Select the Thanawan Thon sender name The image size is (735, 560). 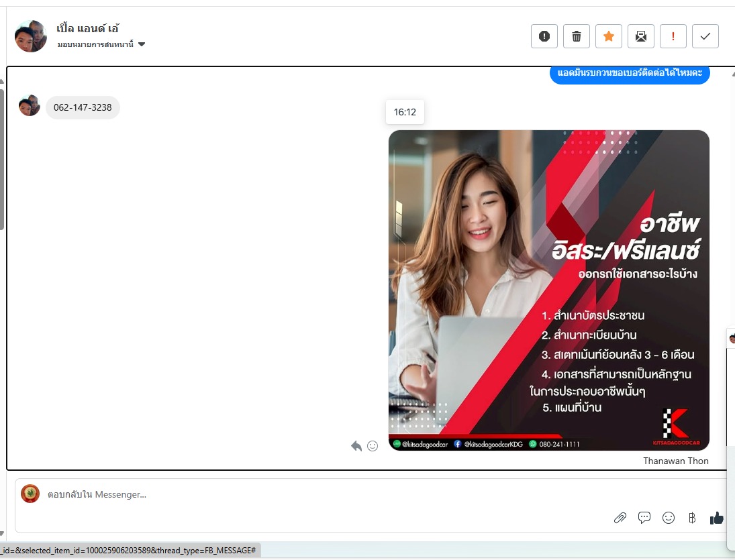point(675,461)
